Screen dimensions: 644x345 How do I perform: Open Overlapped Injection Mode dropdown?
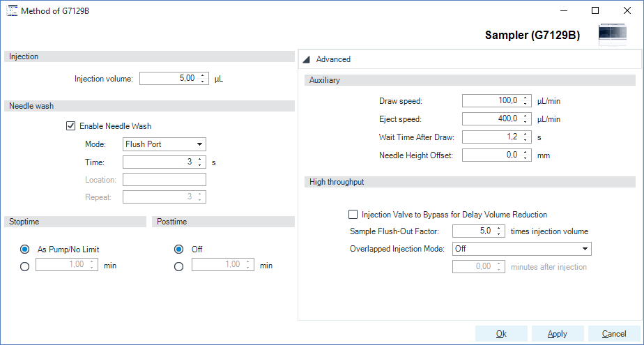coord(521,249)
